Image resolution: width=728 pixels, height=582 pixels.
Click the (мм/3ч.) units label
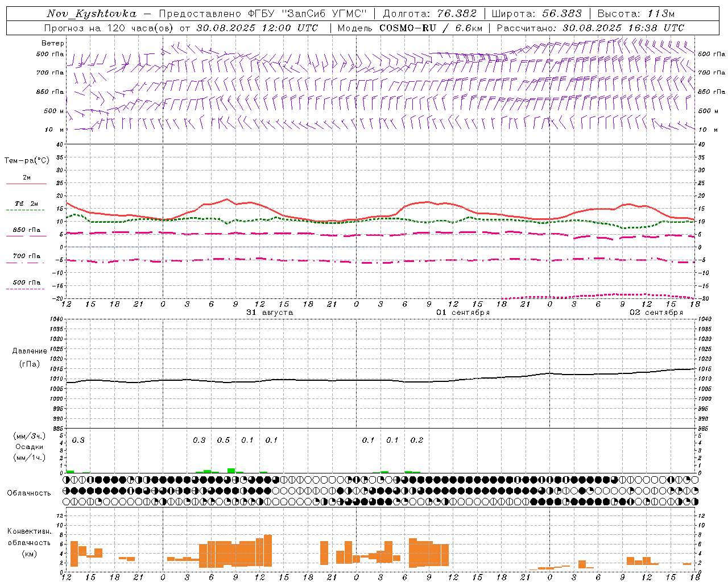30,436
